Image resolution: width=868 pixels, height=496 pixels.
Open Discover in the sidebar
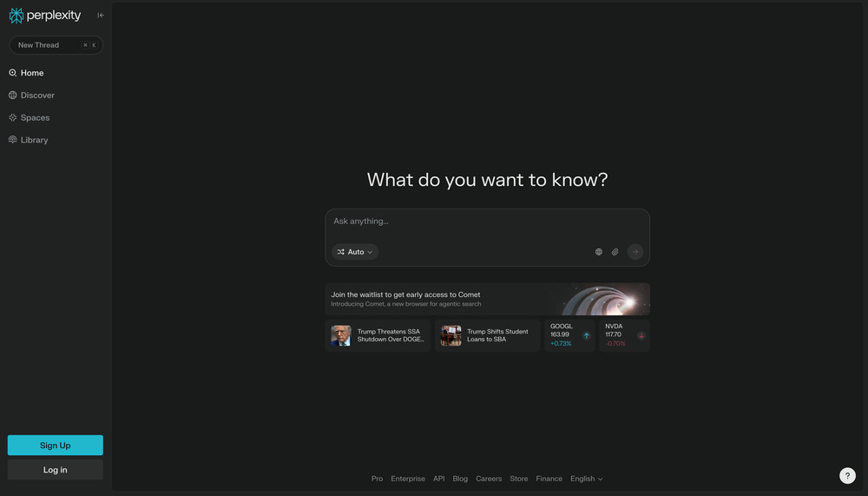coord(37,96)
